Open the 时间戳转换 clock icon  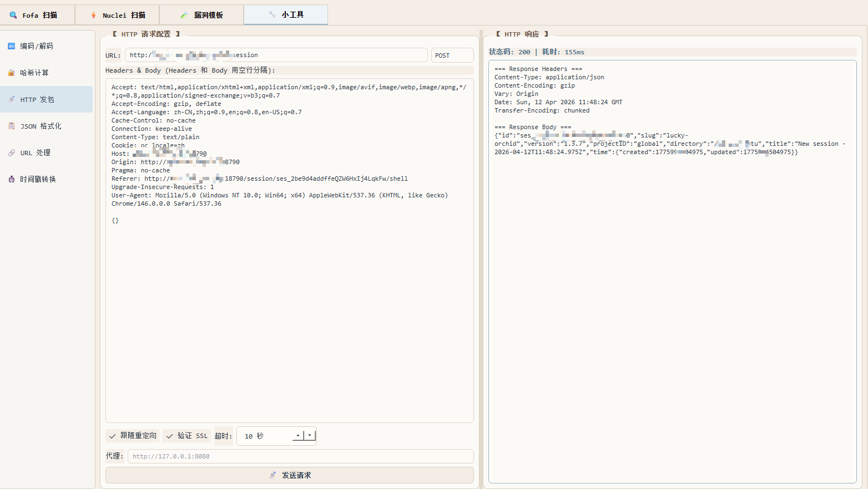tap(12, 179)
